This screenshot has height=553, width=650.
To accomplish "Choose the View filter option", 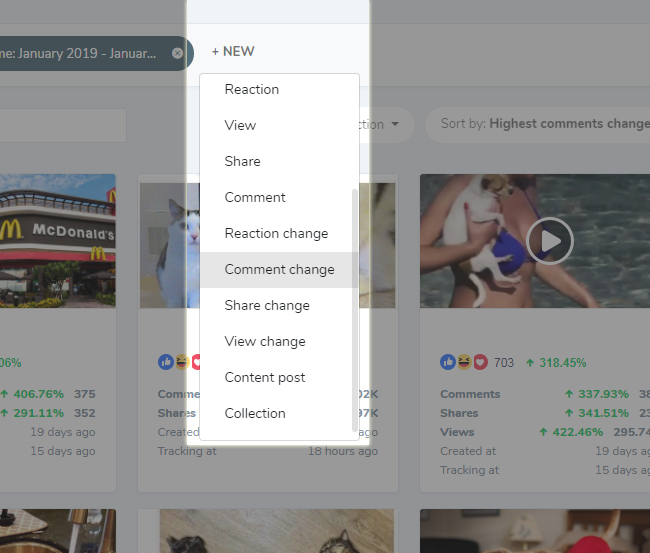I will click(x=279, y=126).
